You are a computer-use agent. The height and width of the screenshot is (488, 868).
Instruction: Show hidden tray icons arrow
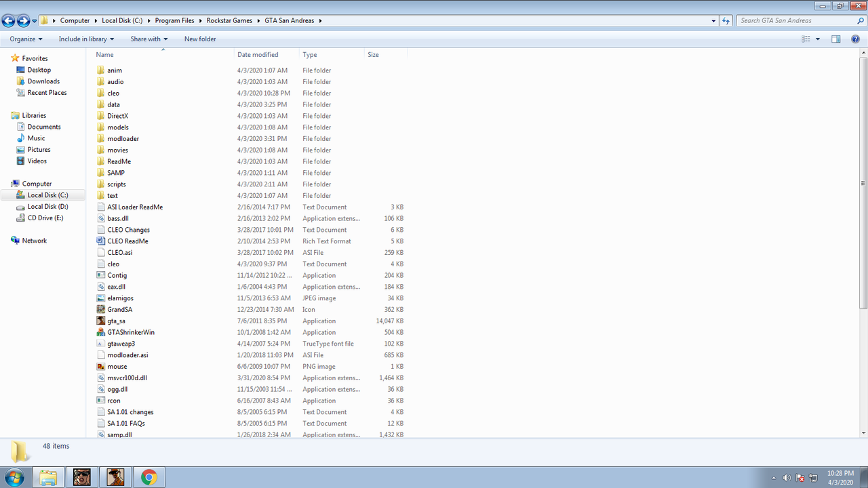[x=774, y=478]
